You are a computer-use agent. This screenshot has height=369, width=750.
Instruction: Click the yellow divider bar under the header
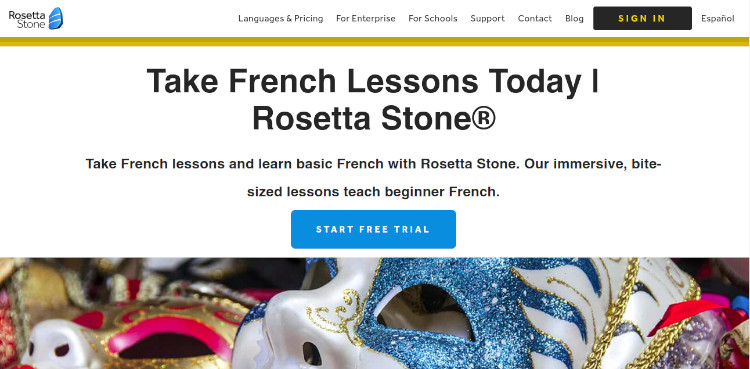pyautogui.click(x=375, y=42)
